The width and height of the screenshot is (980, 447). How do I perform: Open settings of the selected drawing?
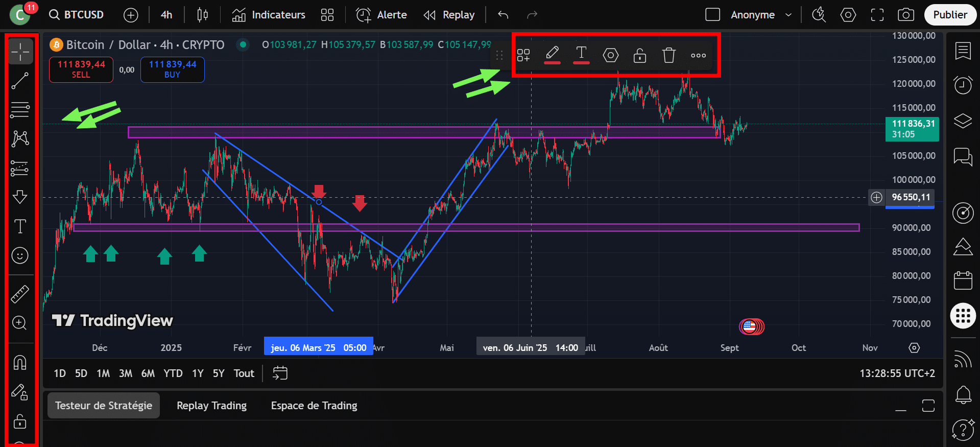click(610, 55)
